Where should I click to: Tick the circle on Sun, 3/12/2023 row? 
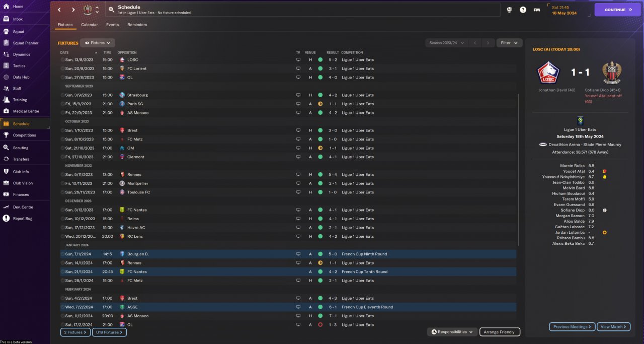tap(63, 210)
